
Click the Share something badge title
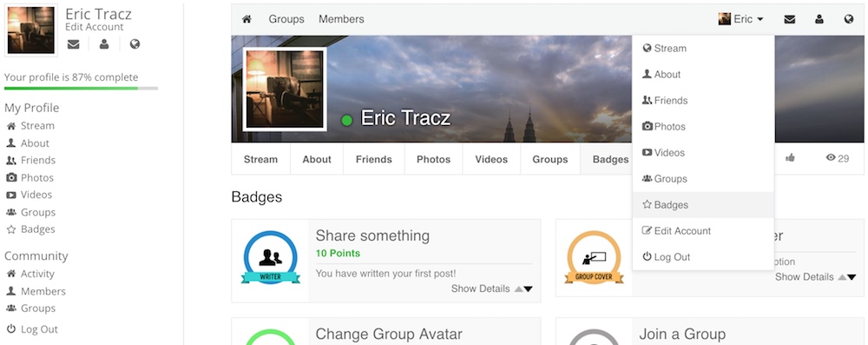tap(372, 236)
